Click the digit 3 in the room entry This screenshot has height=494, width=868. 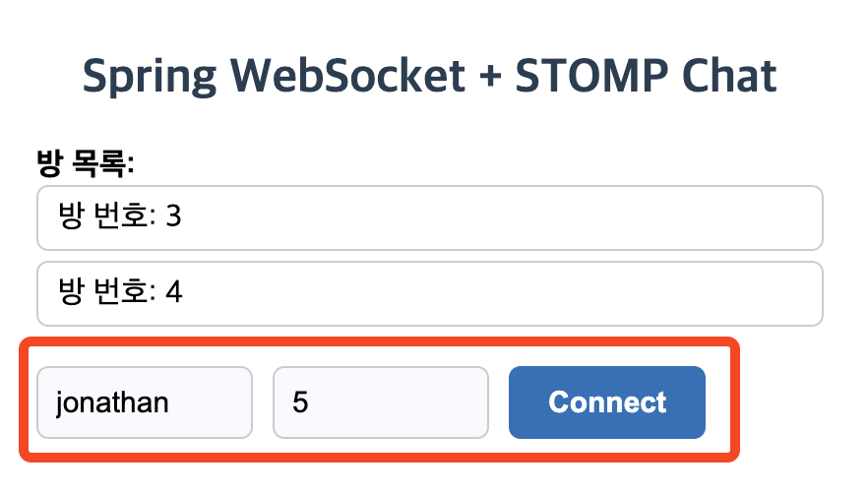[x=173, y=216]
